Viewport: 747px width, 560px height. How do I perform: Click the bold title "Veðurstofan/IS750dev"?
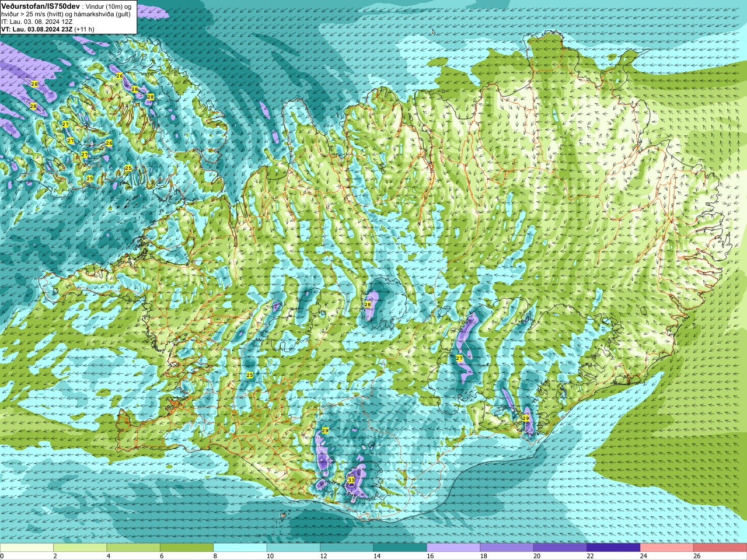40,6
